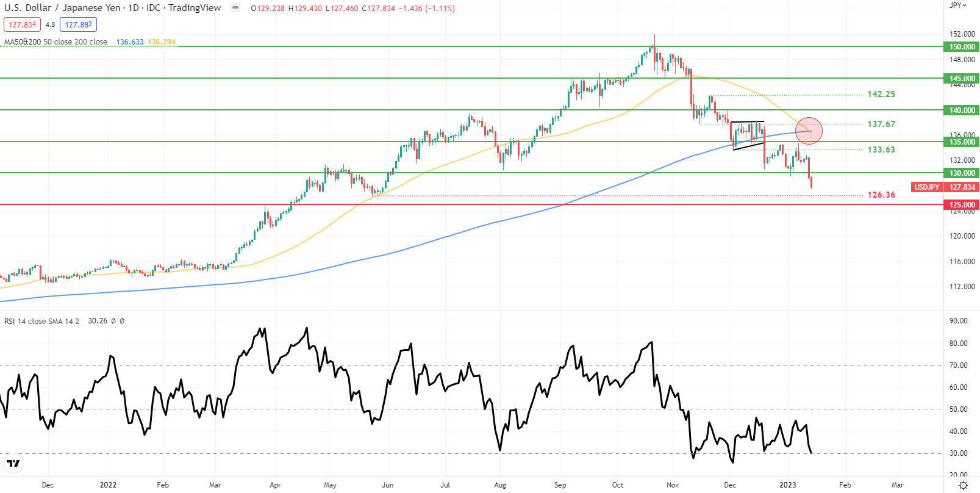Click the 142.25 price annotation
The image size is (980, 493).
[881, 95]
